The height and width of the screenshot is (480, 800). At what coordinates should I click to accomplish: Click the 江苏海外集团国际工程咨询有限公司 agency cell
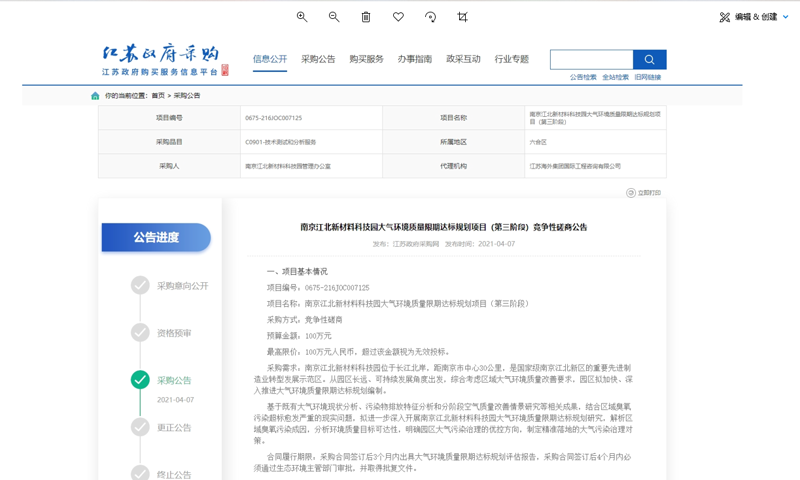click(x=595, y=166)
